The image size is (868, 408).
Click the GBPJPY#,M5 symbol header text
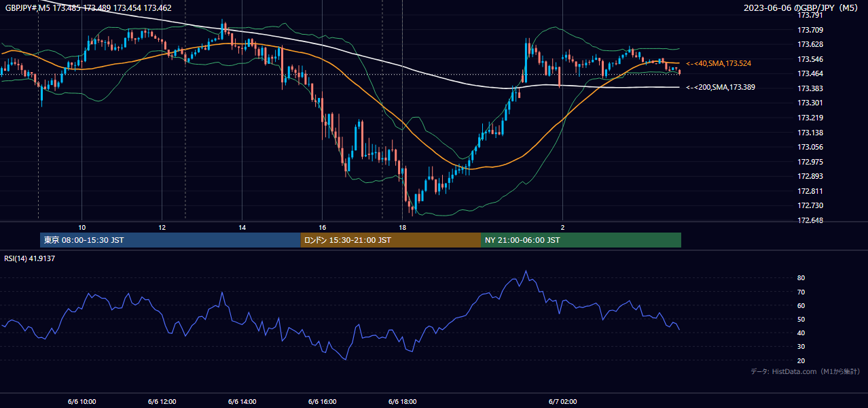(x=88, y=8)
